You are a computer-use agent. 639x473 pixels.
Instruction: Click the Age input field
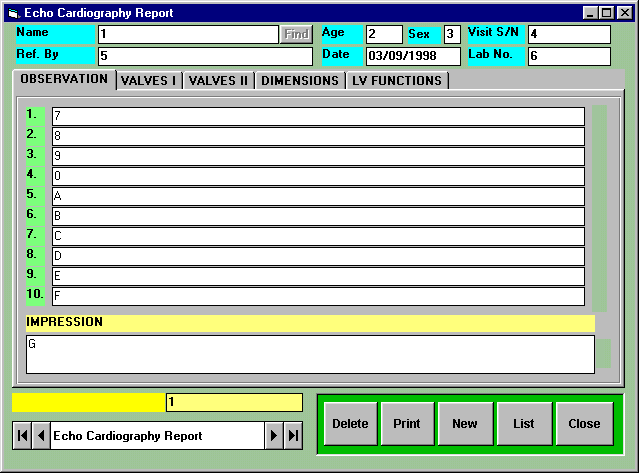click(x=384, y=34)
